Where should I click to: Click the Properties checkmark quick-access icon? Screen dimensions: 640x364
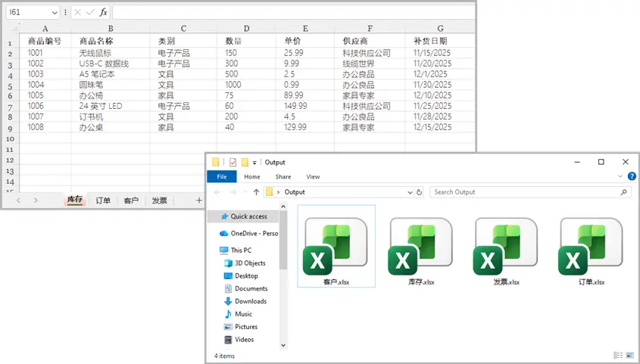coord(233,162)
